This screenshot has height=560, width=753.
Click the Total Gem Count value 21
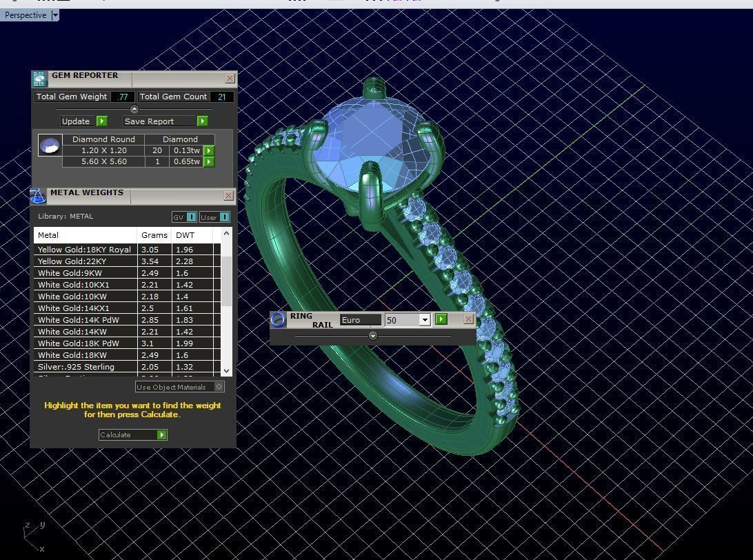(222, 97)
